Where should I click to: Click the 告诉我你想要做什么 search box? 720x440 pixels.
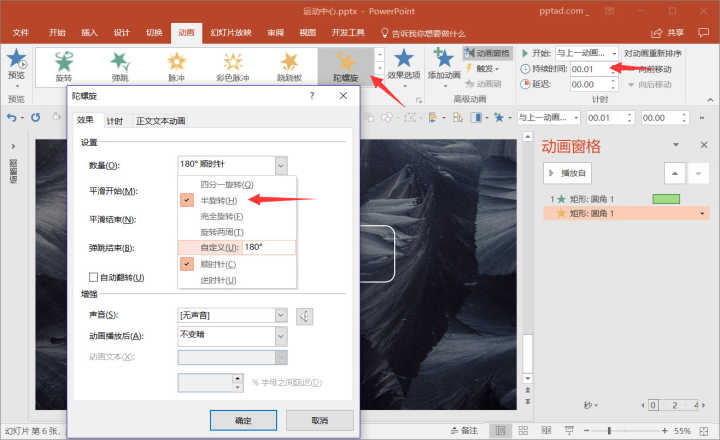(423, 34)
